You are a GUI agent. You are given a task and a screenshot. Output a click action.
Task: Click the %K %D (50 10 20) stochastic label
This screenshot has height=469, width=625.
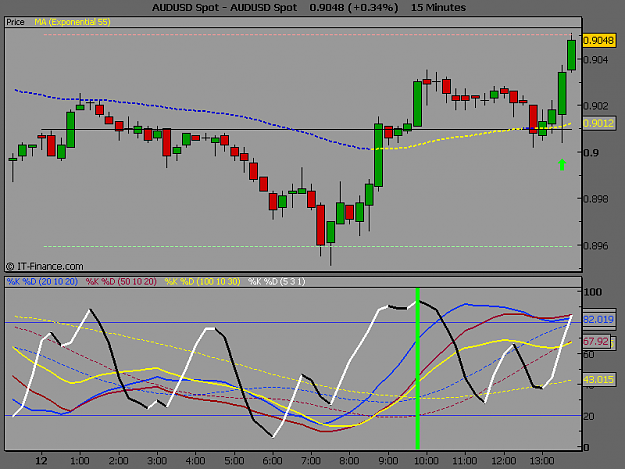[121, 282]
